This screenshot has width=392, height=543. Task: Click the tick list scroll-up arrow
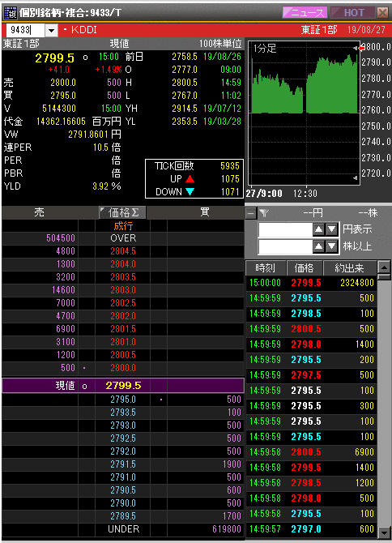(x=384, y=267)
